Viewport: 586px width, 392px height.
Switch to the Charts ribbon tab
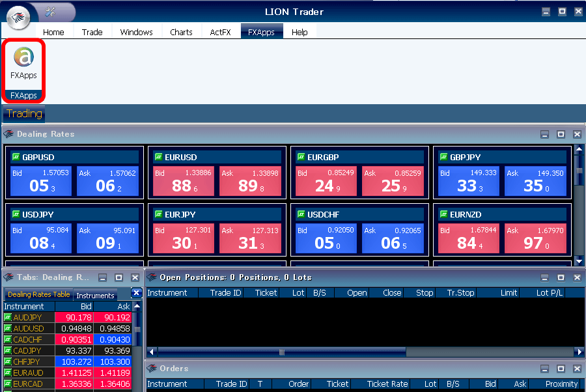tap(181, 32)
